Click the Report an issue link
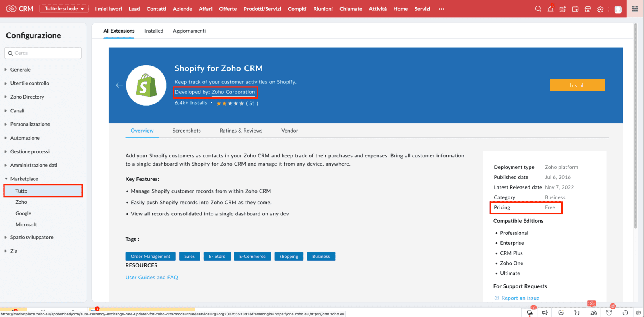 [x=520, y=298]
